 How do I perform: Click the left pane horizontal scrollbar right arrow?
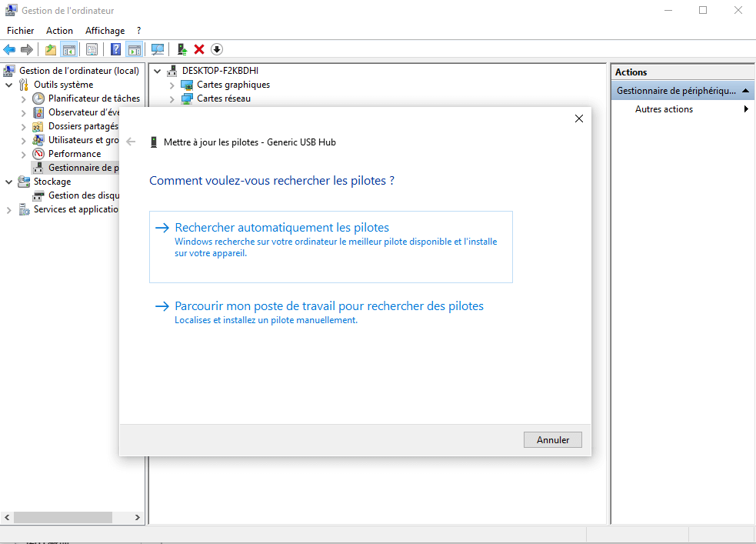click(x=138, y=518)
